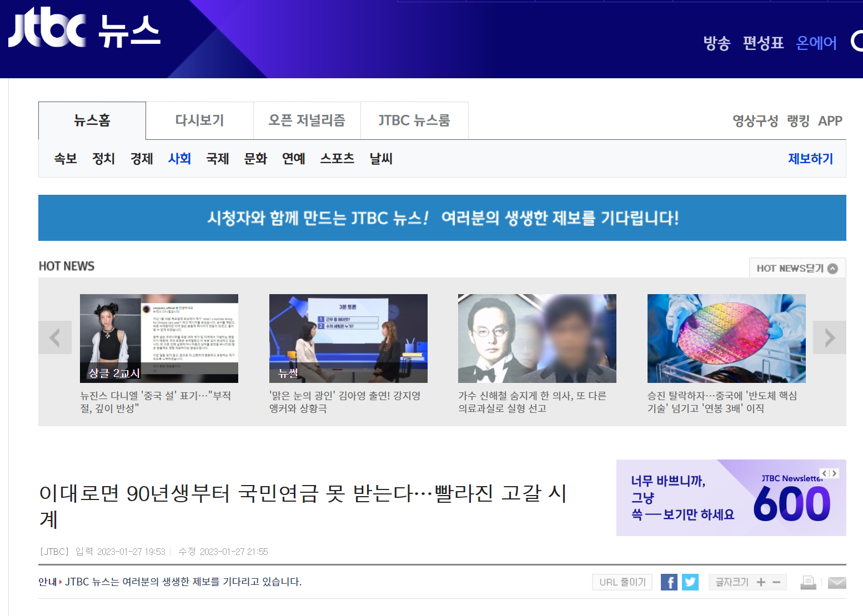Switch to the 다시보기 tab
This screenshot has width=863, height=616.
pos(199,120)
